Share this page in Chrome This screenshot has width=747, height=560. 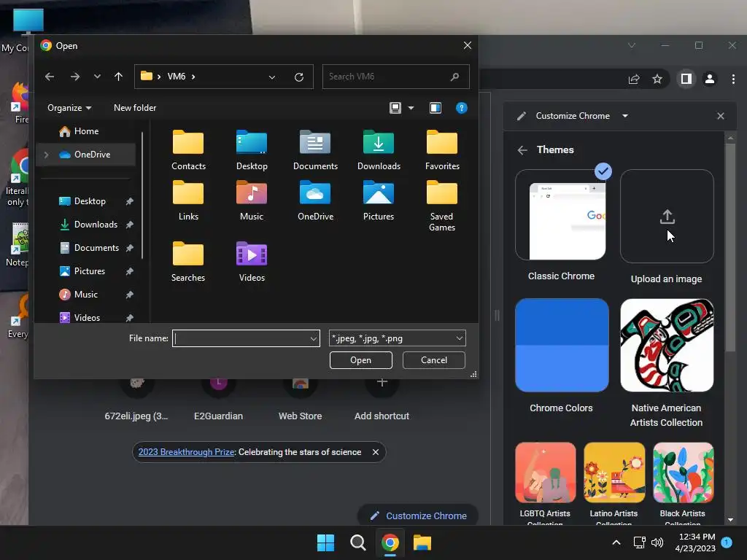[634, 79]
